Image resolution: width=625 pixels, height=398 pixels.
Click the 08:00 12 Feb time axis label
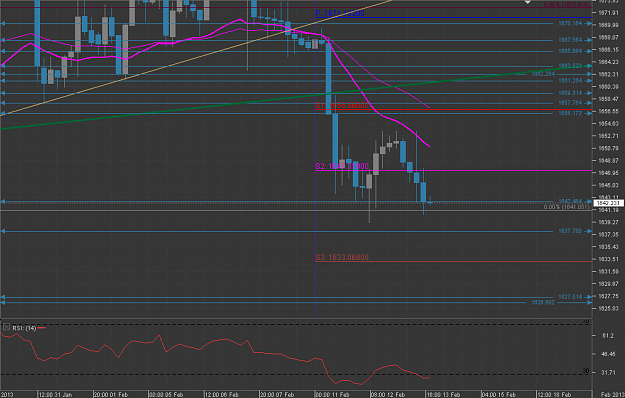pyautogui.click(x=387, y=394)
